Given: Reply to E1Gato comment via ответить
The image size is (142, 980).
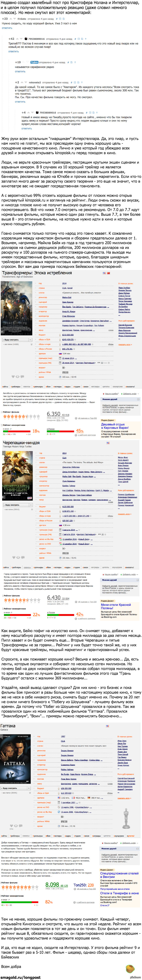Looking at the screenshot, I should [x=7, y=28].
